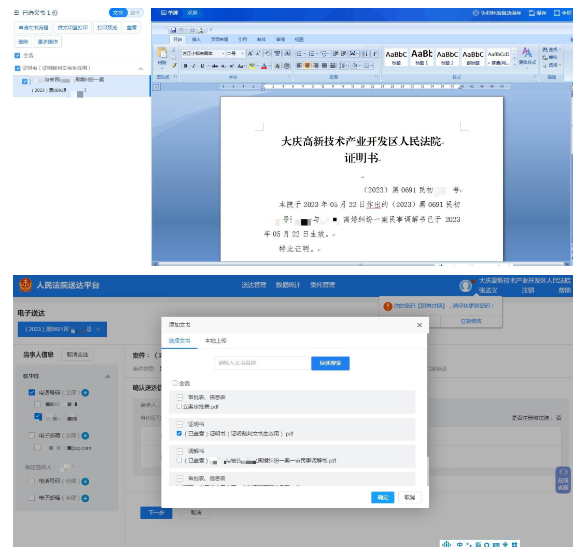Click the Paste clipboard icon
This screenshot has height=552, width=579.
[162, 55]
